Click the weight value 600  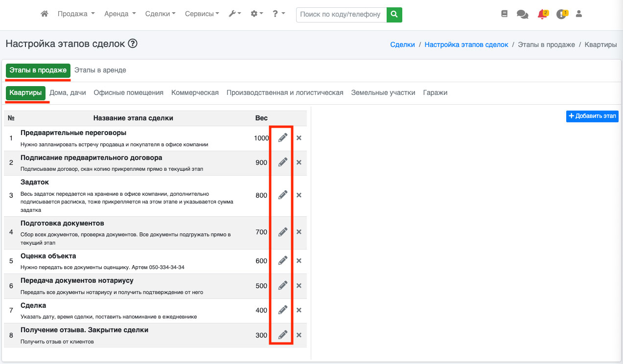261,261
